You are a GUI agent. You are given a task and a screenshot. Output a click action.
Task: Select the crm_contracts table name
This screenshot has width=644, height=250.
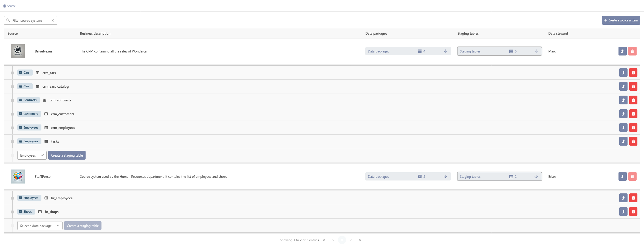[x=60, y=100]
